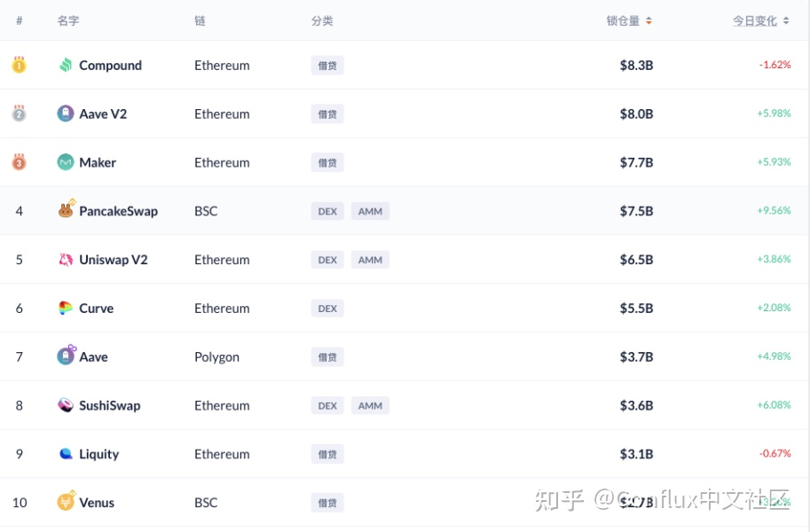Click the gold first-place medal icon

(x=20, y=65)
